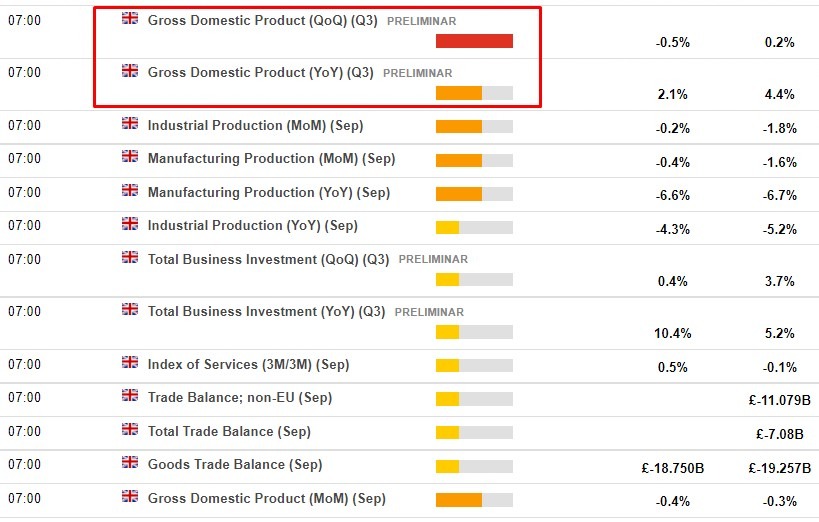Viewport: 819px width, 522px height.
Task: Select the -0.1% Index of Services value
Action: pyautogui.click(x=779, y=367)
